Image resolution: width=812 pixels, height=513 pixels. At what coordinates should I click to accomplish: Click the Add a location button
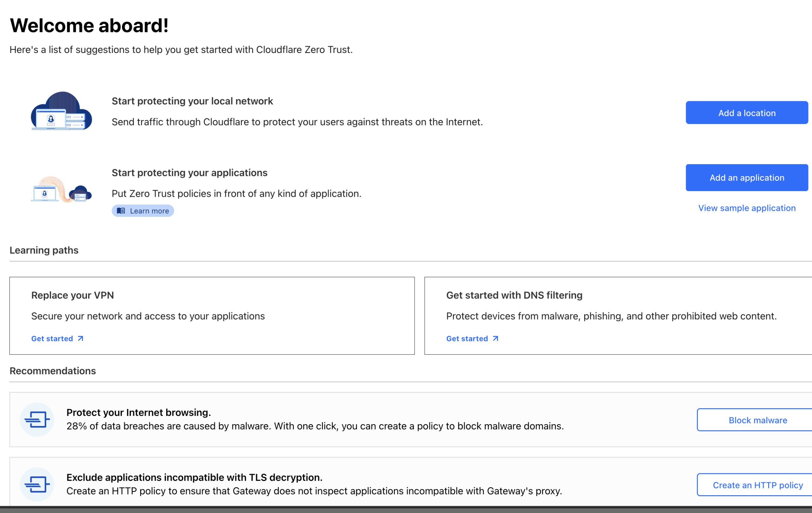tap(747, 113)
